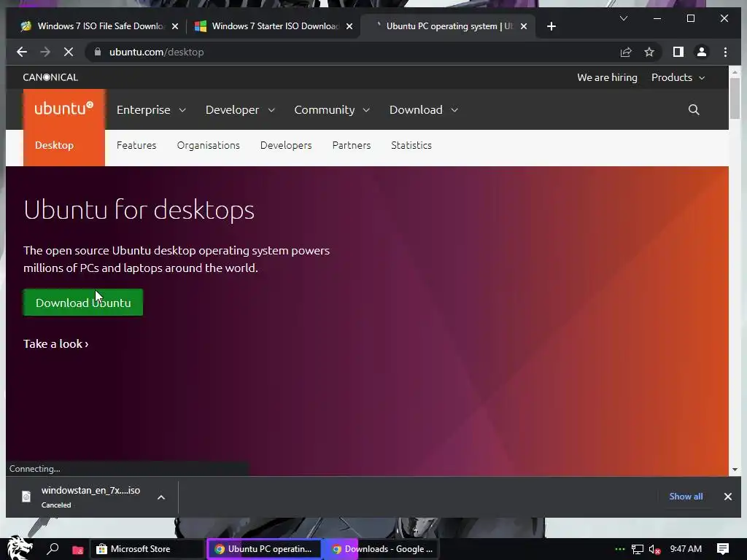Image resolution: width=747 pixels, height=560 pixels.
Task: Switch to Downloads - Google Chrome taskbar window
Action: 381,549
